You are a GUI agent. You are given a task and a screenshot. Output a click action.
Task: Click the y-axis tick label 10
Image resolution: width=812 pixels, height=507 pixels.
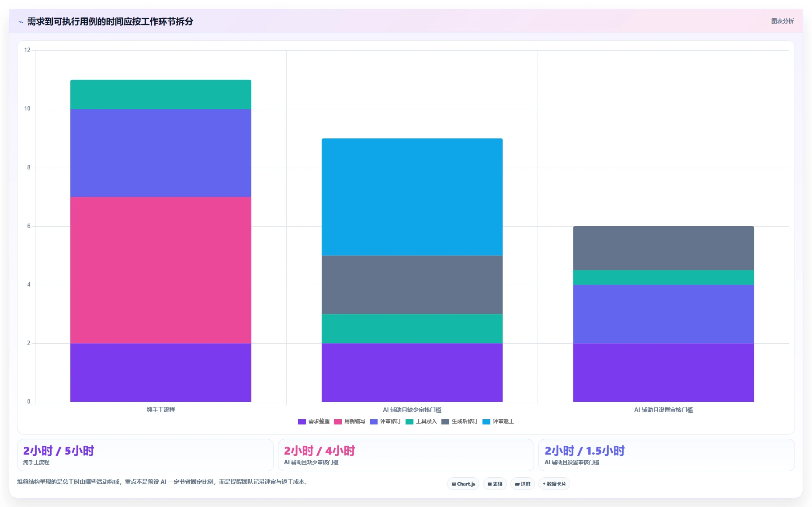tap(28, 108)
